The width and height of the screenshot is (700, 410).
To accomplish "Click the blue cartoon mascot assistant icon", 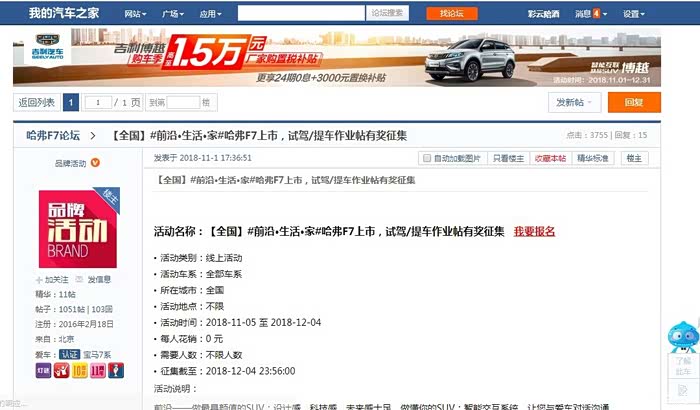I will pos(683,336).
